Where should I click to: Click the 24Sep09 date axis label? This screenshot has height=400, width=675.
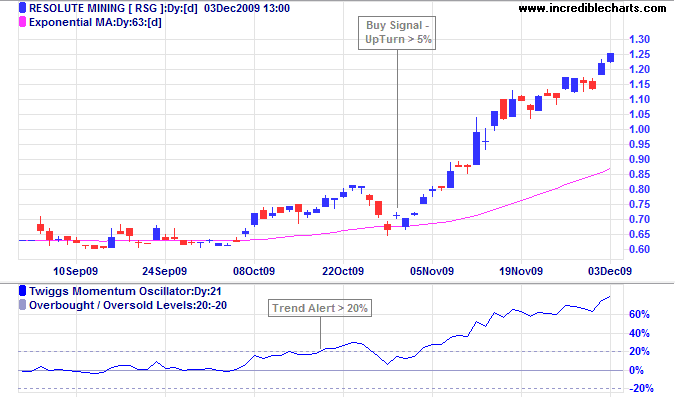point(164,271)
